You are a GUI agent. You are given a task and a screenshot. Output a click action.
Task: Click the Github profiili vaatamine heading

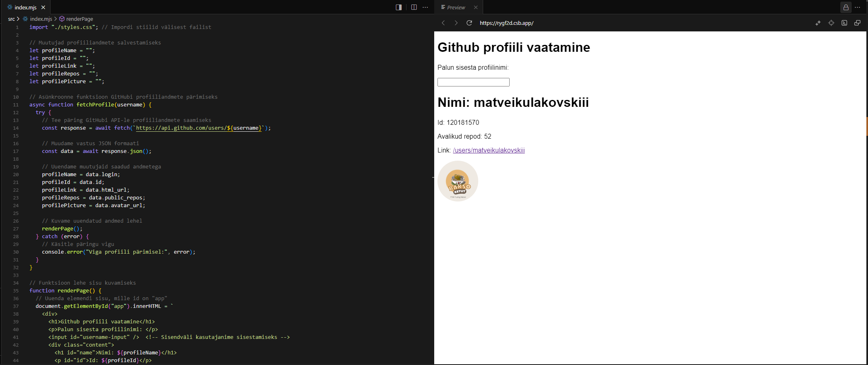(x=514, y=47)
